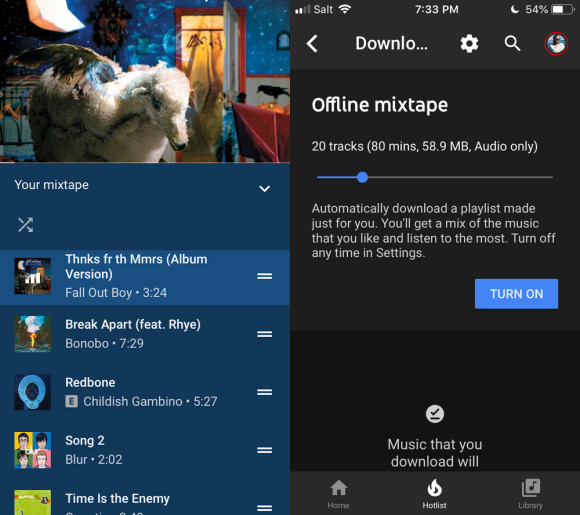Tap the Offline mixtape heading

click(380, 105)
